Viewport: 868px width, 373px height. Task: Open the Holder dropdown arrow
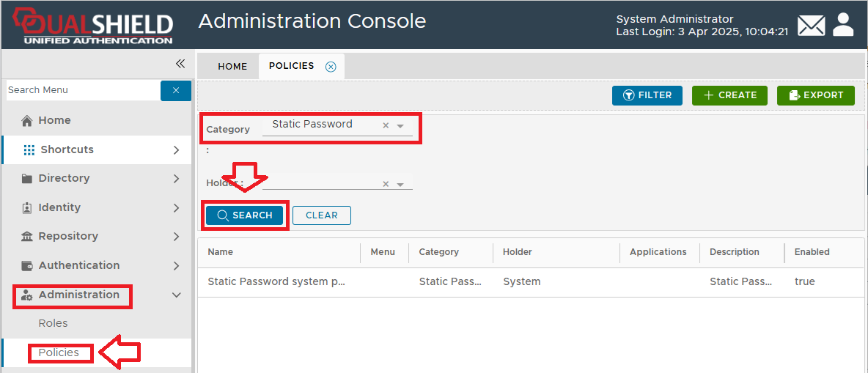[x=400, y=185]
